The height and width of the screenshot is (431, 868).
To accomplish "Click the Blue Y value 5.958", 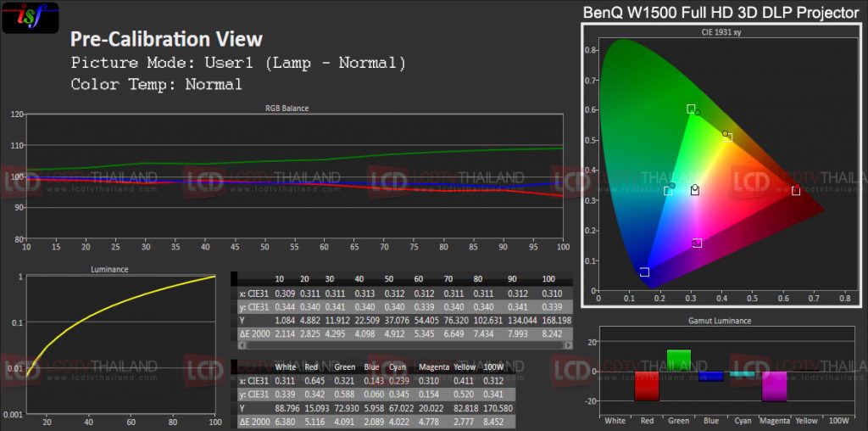I will [374, 408].
